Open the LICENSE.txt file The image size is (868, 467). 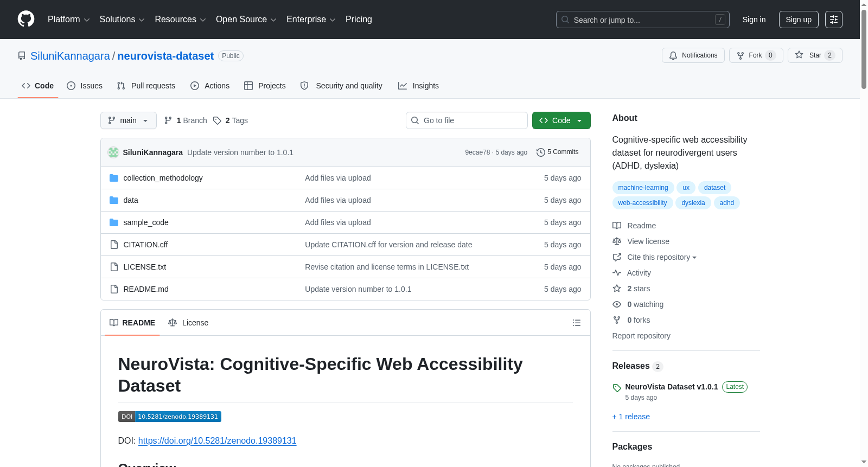click(144, 267)
